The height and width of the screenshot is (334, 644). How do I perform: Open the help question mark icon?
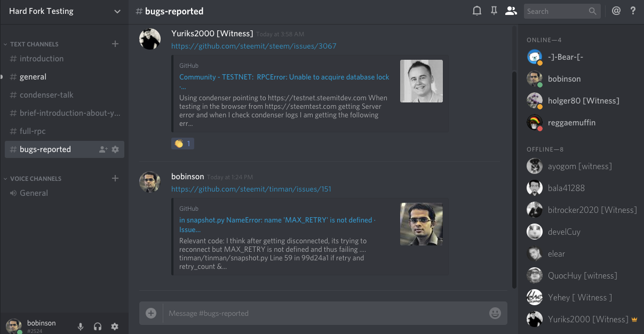[x=633, y=11]
